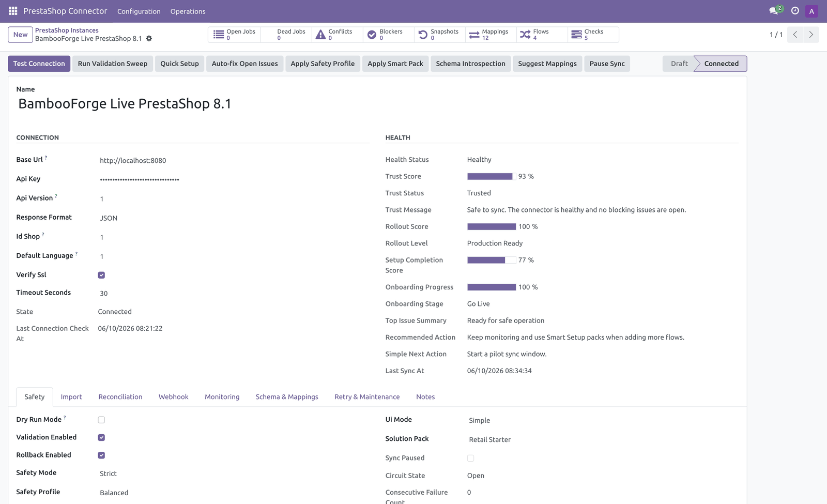Open the activities clock icon
The width and height of the screenshot is (827, 504).
click(x=795, y=11)
